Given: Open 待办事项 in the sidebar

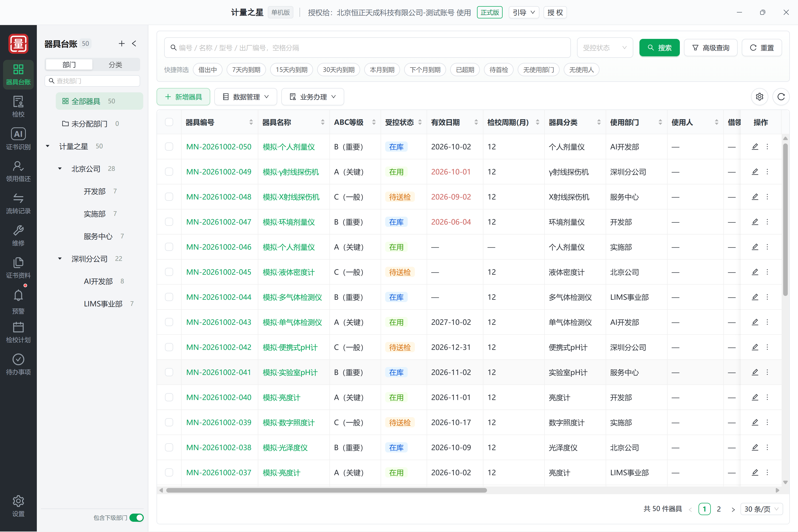Looking at the screenshot, I should click(18, 364).
